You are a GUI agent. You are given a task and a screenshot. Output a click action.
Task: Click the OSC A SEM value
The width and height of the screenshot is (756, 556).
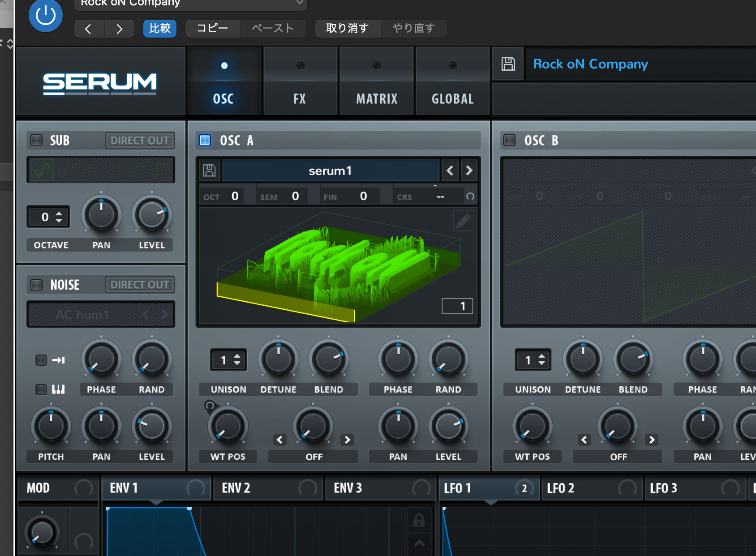[295, 196]
